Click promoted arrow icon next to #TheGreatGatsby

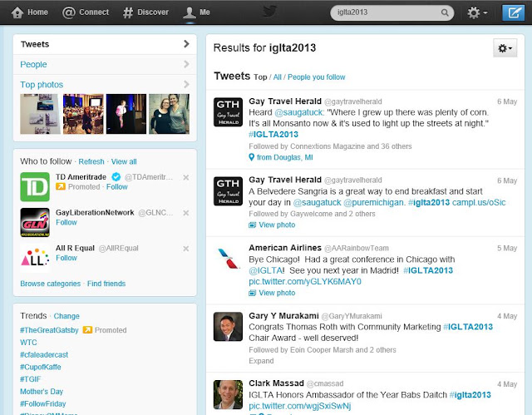pos(87,330)
